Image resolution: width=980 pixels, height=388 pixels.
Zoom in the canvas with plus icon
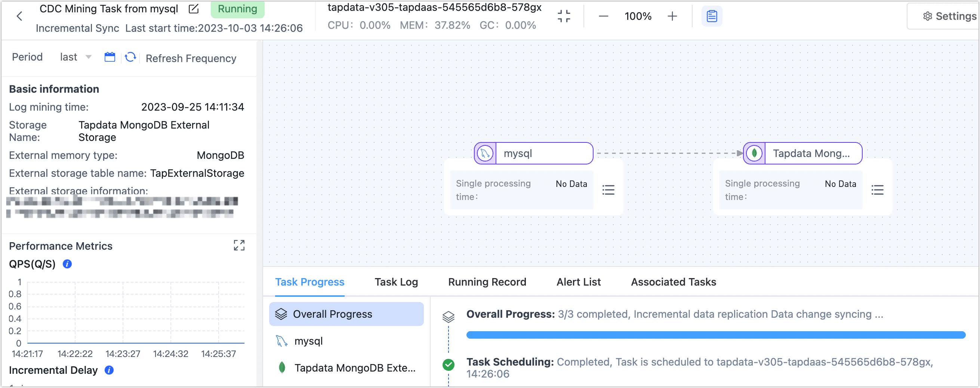pyautogui.click(x=672, y=16)
